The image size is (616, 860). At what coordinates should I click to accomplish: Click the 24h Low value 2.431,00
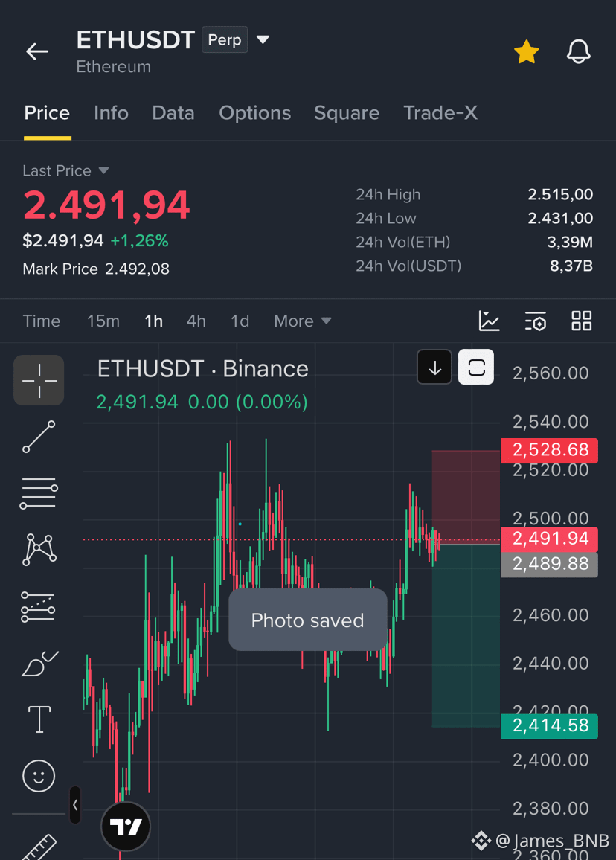(x=560, y=218)
